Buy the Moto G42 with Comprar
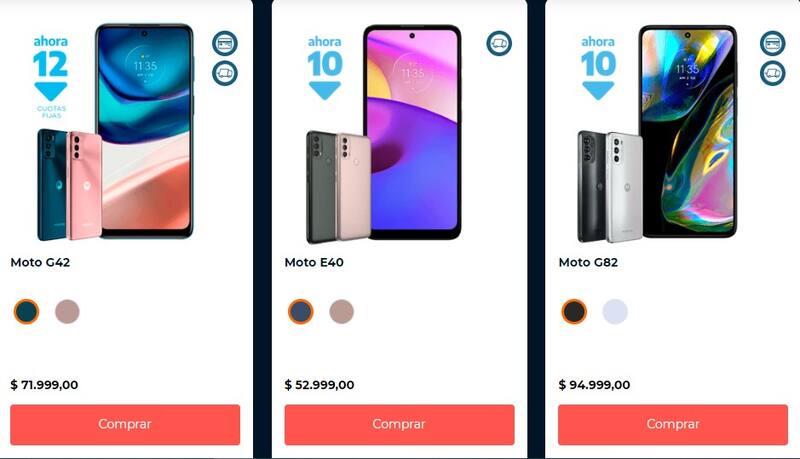 pyautogui.click(x=125, y=424)
